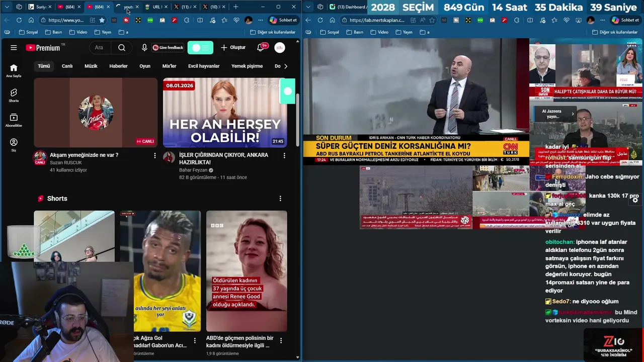Select Haberler category chip

pos(119,66)
